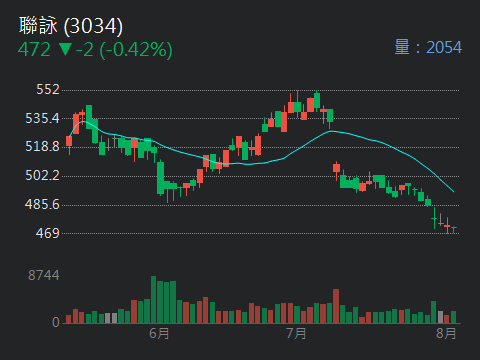Click the 7月 date axis label
Image resolution: width=480 pixels, height=360 pixels.
pyautogui.click(x=296, y=333)
